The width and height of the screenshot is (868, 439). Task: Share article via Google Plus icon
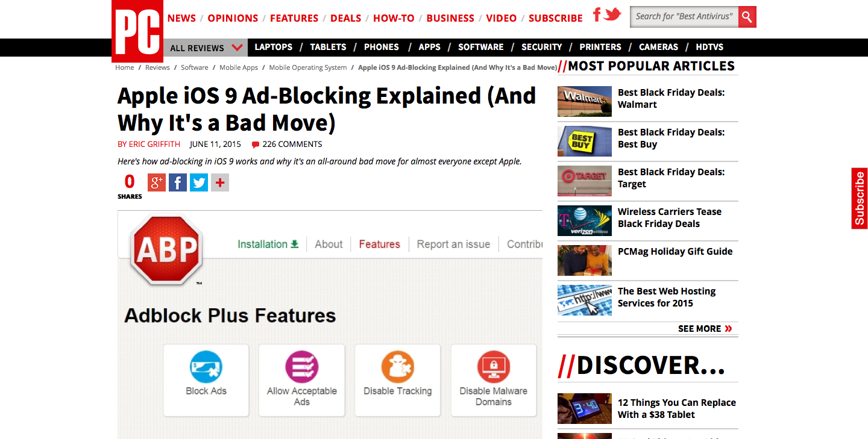157,182
